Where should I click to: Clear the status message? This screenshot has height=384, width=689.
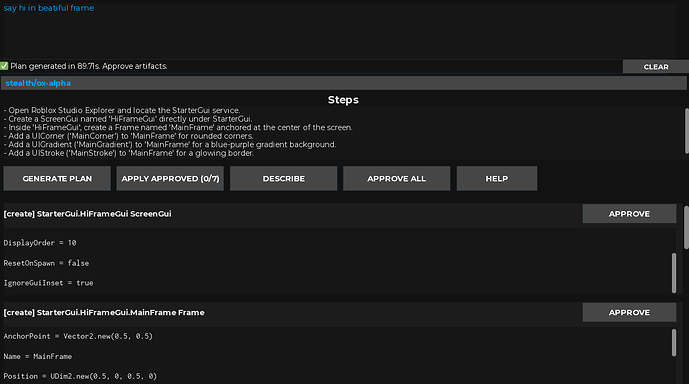(x=656, y=67)
